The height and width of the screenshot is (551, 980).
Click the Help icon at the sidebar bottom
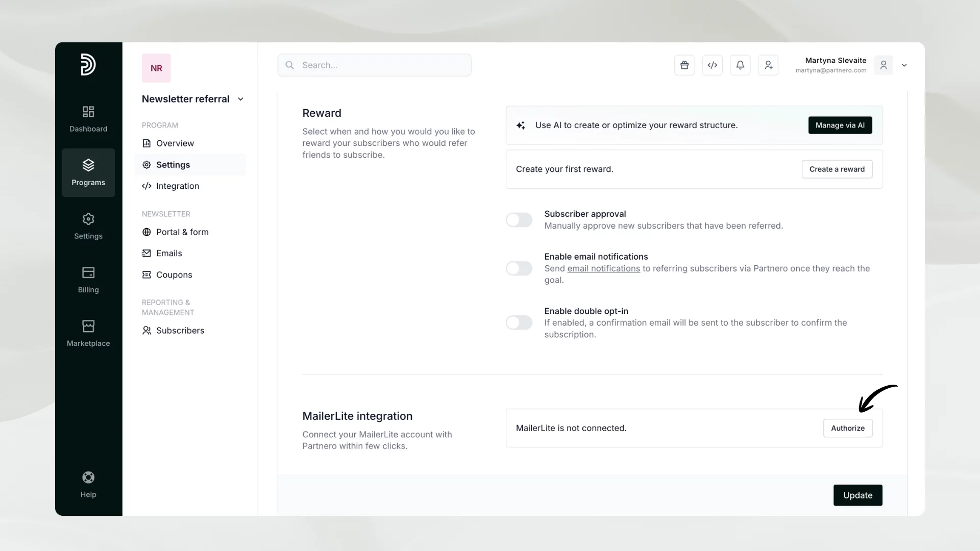88,484
